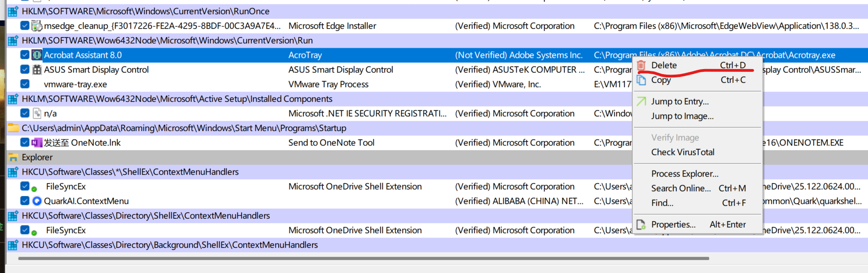The height and width of the screenshot is (273, 868).
Task: Disable the ASUS Smart Display Control entry
Action: 25,69
